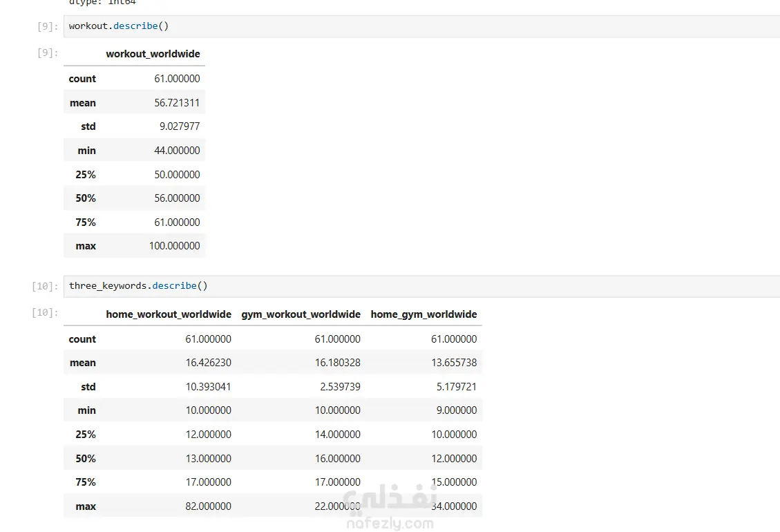Select the home_gym_worldwide column header

tap(424, 314)
